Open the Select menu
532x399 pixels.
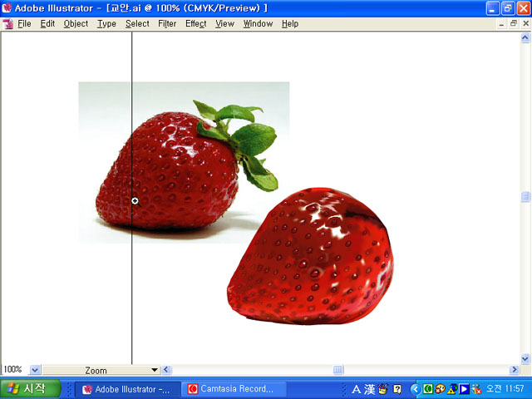pos(137,24)
